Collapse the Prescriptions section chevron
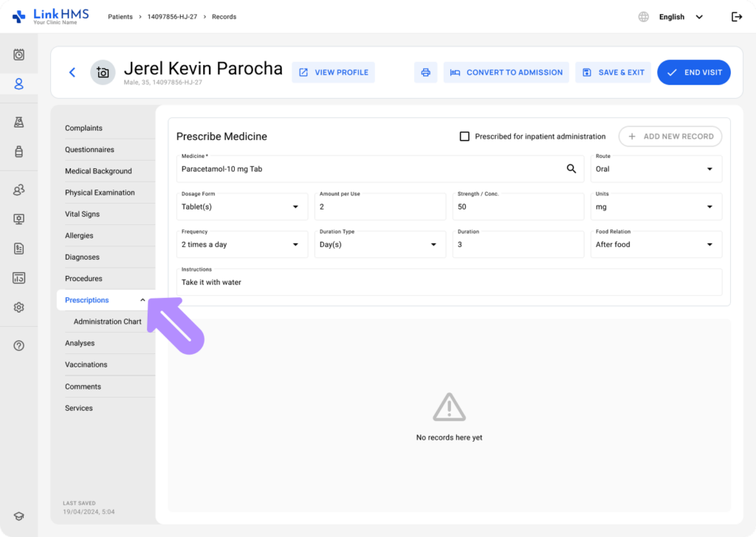 [142, 300]
